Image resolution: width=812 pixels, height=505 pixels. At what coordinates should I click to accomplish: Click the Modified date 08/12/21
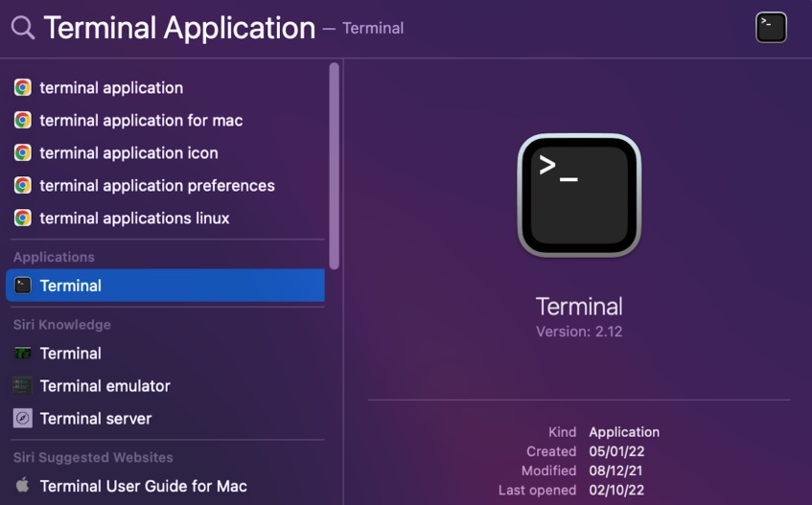(x=615, y=471)
